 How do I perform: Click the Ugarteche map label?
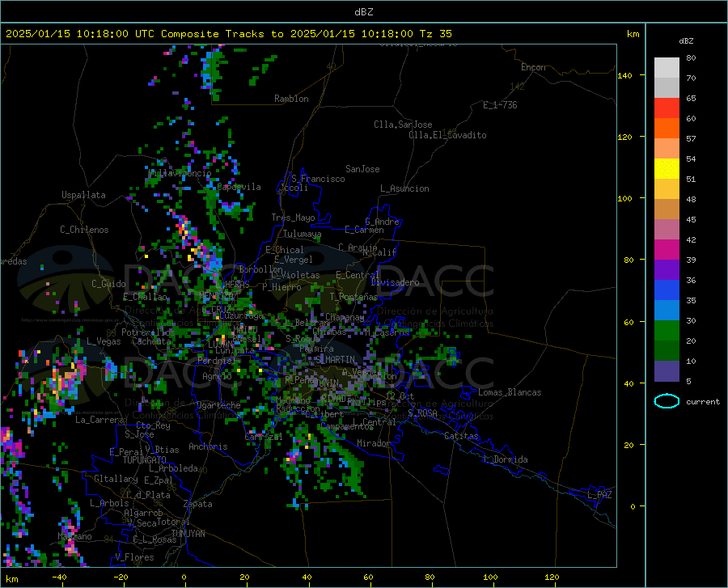pyautogui.click(x=218, y=404)
